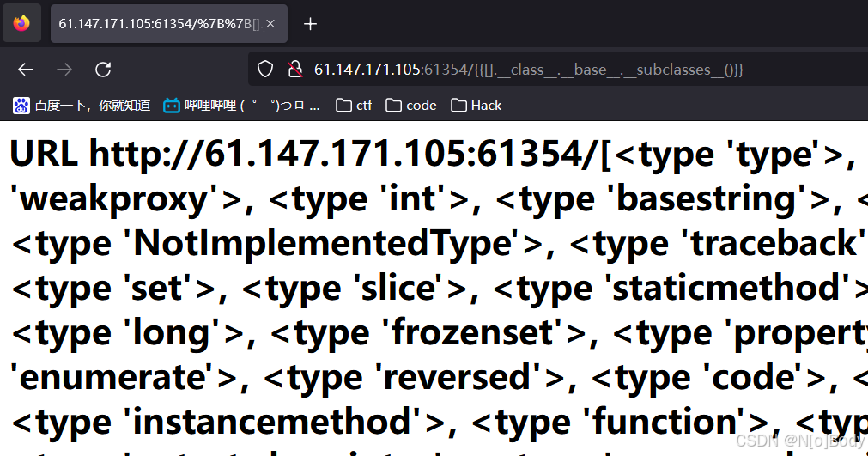Viewport: 868px width, 456px height.
Task: Close the 61.147.171.105:61354 tab
Action: tap(270, 24)
